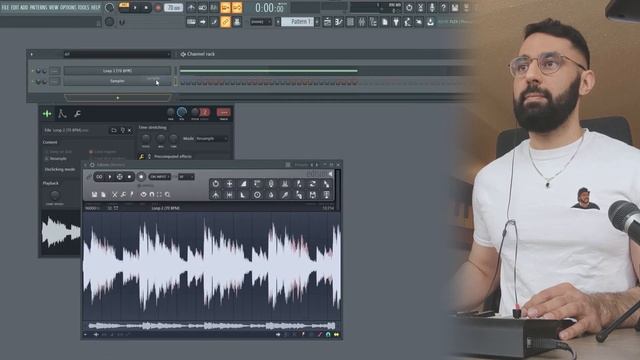
Task: Open the sampler's envelope/instrument tab
Action: pyautogui.click(x=62, y=114)
